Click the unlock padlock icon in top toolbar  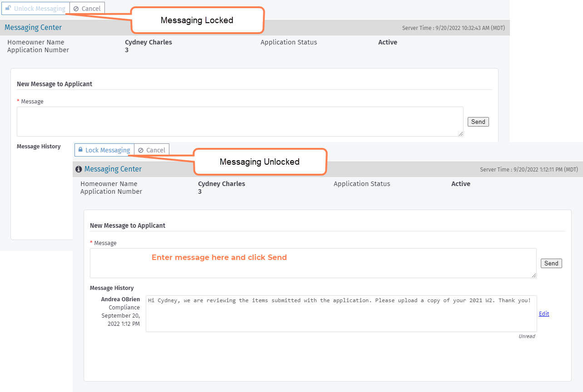pos(8,8)
